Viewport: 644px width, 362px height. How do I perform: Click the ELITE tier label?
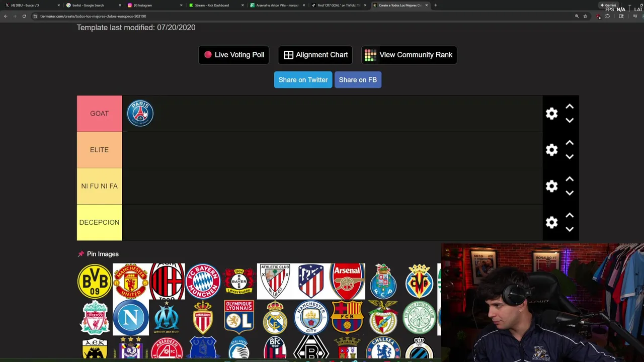99,150
